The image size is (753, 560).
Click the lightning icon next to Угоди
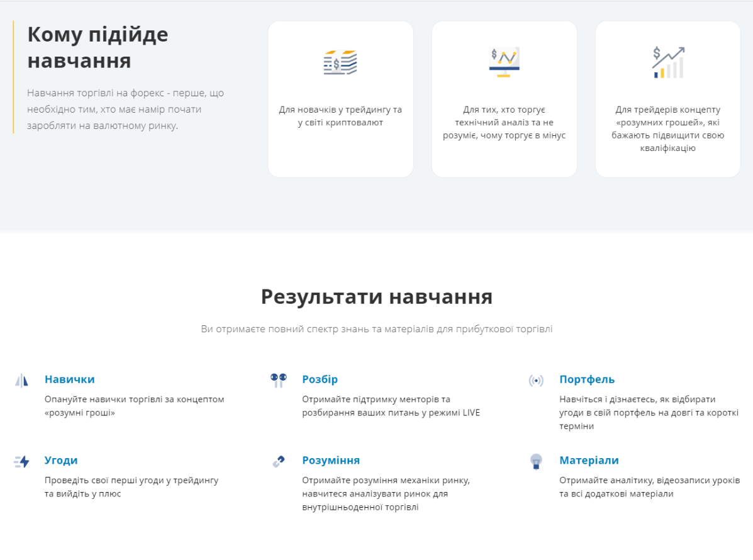point(21,462)
